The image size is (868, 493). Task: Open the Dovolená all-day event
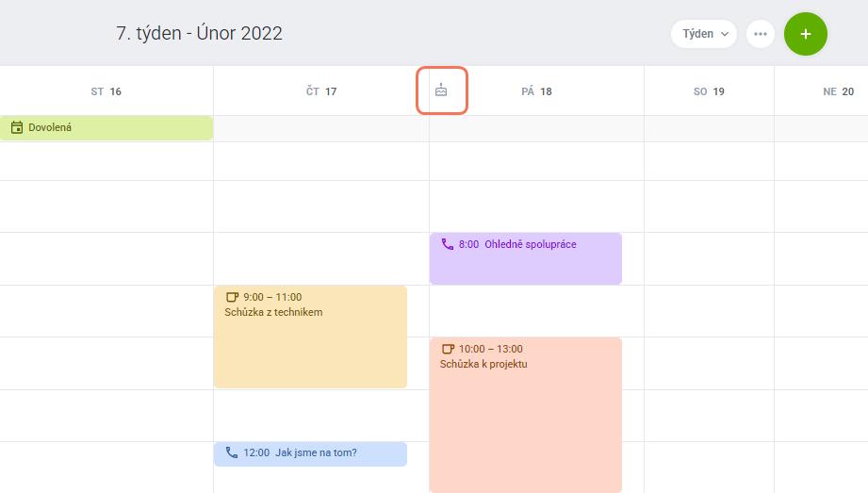tap(106, 127)
